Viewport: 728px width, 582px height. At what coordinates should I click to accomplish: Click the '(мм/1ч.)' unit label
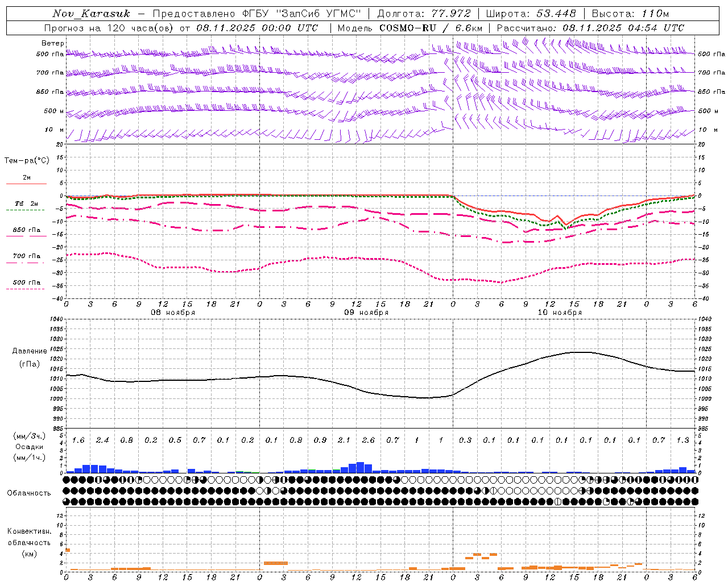pos(29,458)
